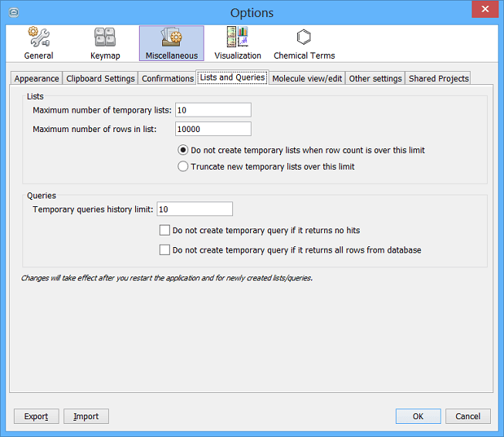Click the application icon in title bar
Viewport: 504px width, 437px height.
tap(12, 12)
